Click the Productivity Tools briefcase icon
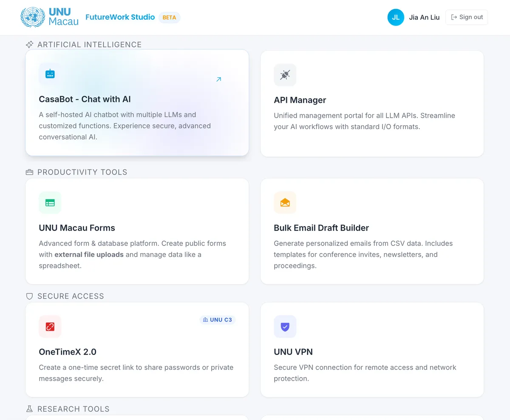Viewport: 510px width, 420px height. (29, 172)
